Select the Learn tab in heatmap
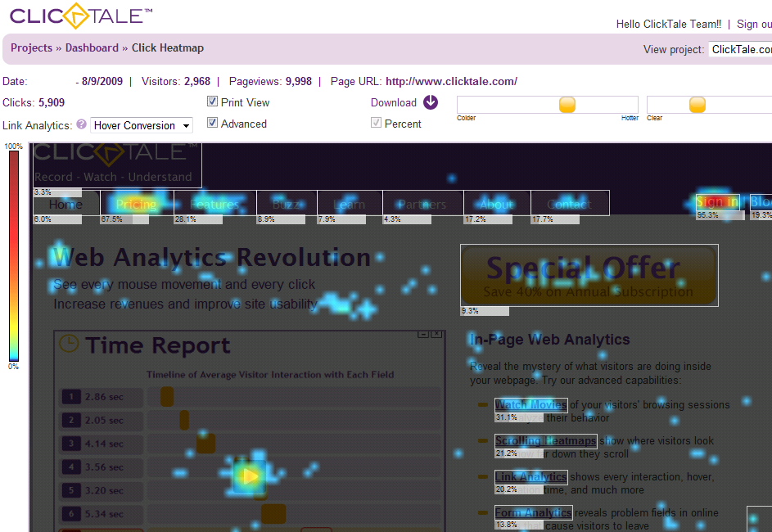The width and height of the screenshot is (772, 532). 350,203
